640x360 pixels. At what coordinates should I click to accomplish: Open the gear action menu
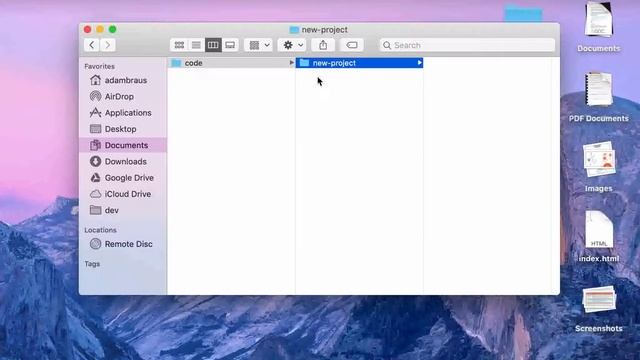(x=293, y=45)
